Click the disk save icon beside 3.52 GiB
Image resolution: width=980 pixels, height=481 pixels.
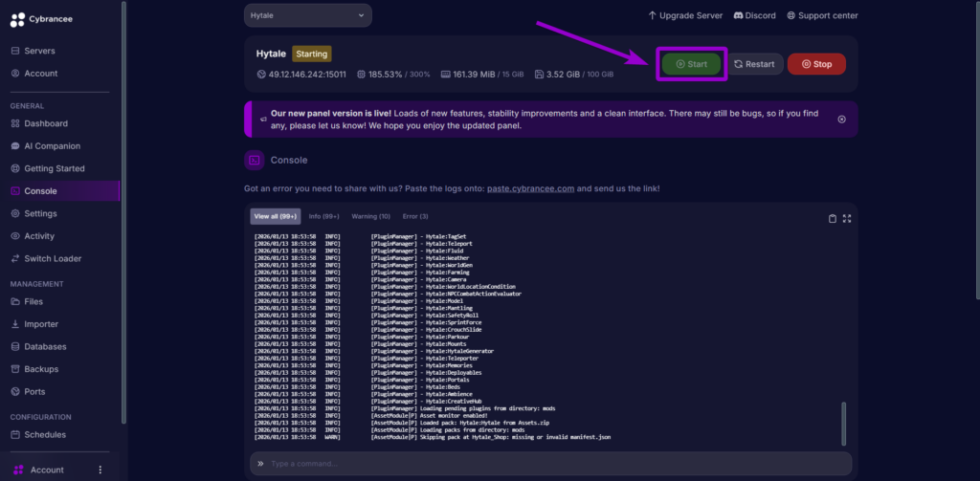[540, 74]
